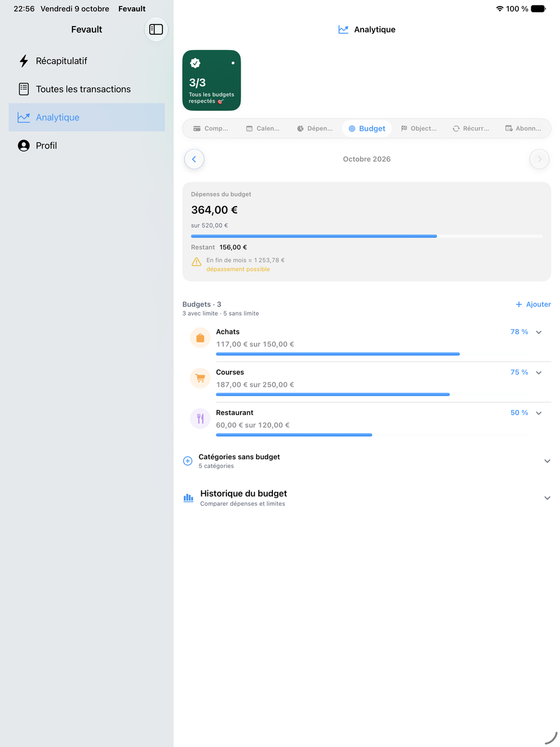Viewport: 560px width, 747px height.
Task: Open Récapitulatif in the sidebar
Action: [x=86, y=61]
